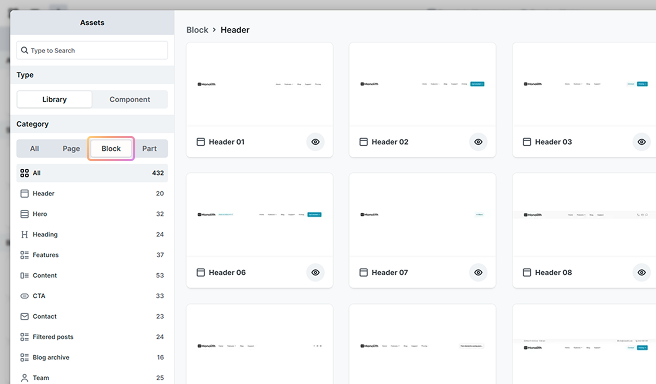Click the Type to Search field
The height and width of the screenshot is (384, 656).
coord(92,50)
